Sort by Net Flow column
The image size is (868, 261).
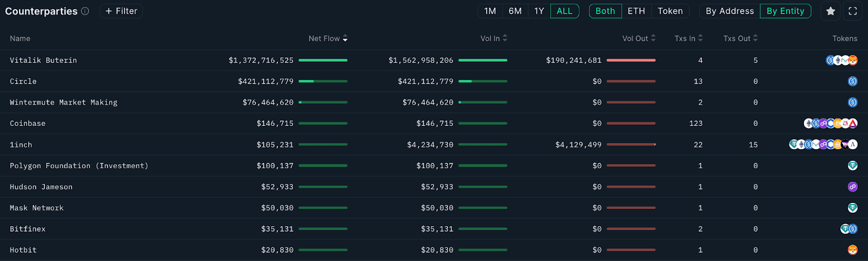pyautogui.click(x=328, y=39)
